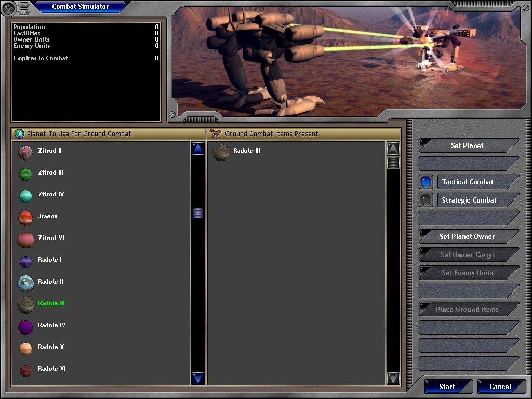Open Set Planet Owner
Image resolution: width=532 pixels, height=399 pixels.
(x=468, y=236)
